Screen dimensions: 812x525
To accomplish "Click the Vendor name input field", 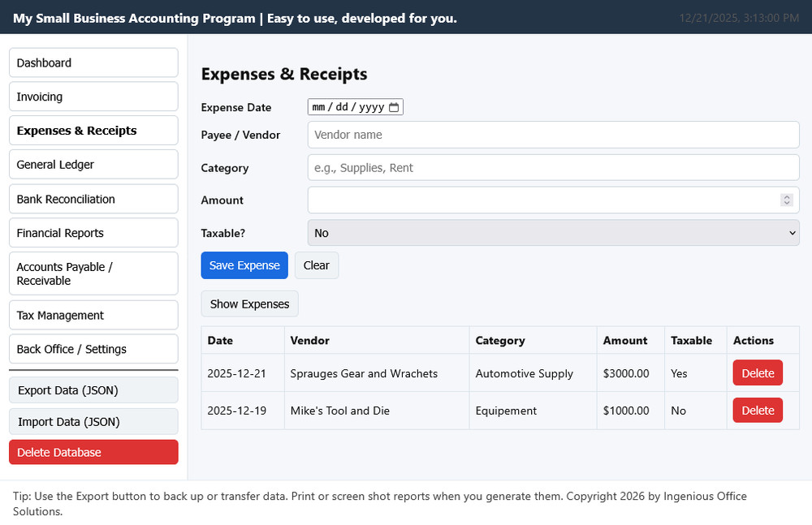I will click(552, 135).
